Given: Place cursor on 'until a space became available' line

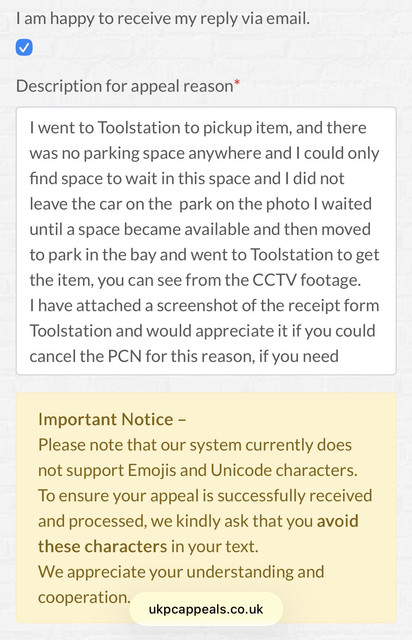Looking at the screenshot, I should point(200,229).
